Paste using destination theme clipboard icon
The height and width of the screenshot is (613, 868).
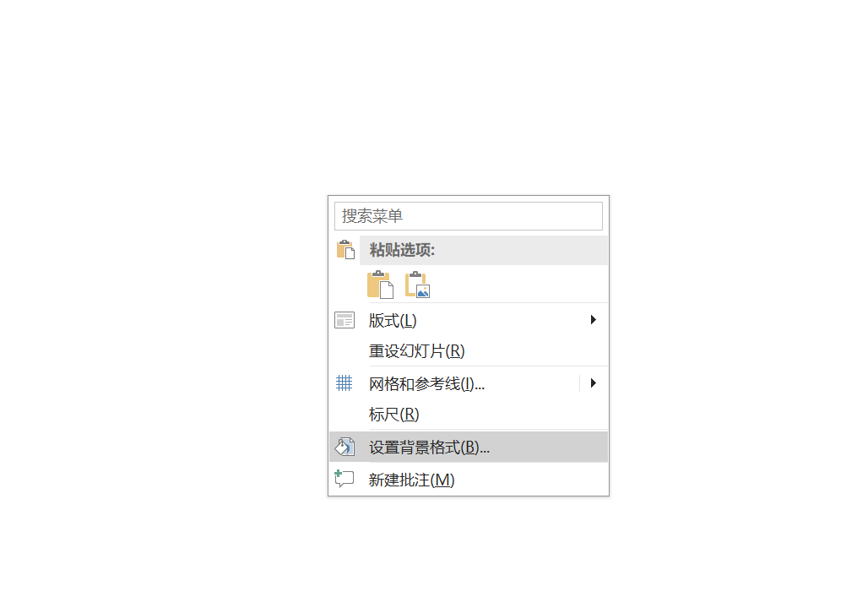click(380, 285)
